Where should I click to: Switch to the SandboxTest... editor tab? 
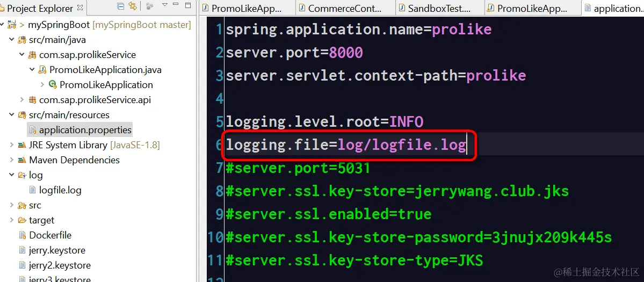[440, 8]
